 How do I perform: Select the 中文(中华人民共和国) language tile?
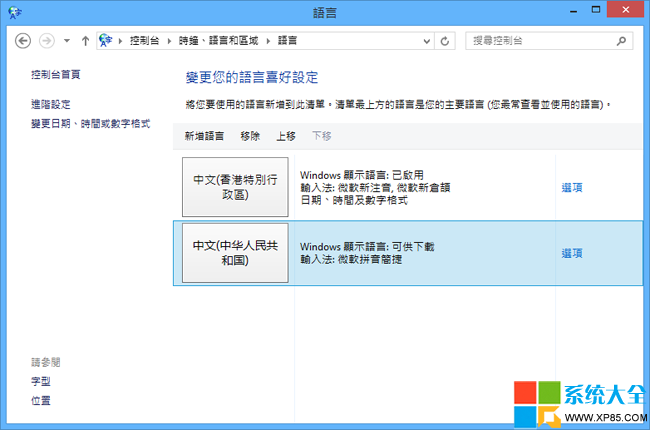point(235,253)
